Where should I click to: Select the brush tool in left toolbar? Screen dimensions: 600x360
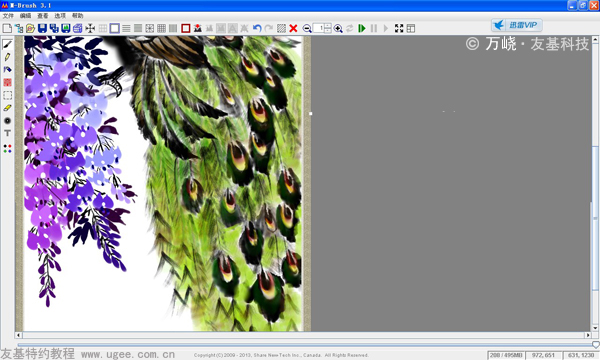coord(7,44)
